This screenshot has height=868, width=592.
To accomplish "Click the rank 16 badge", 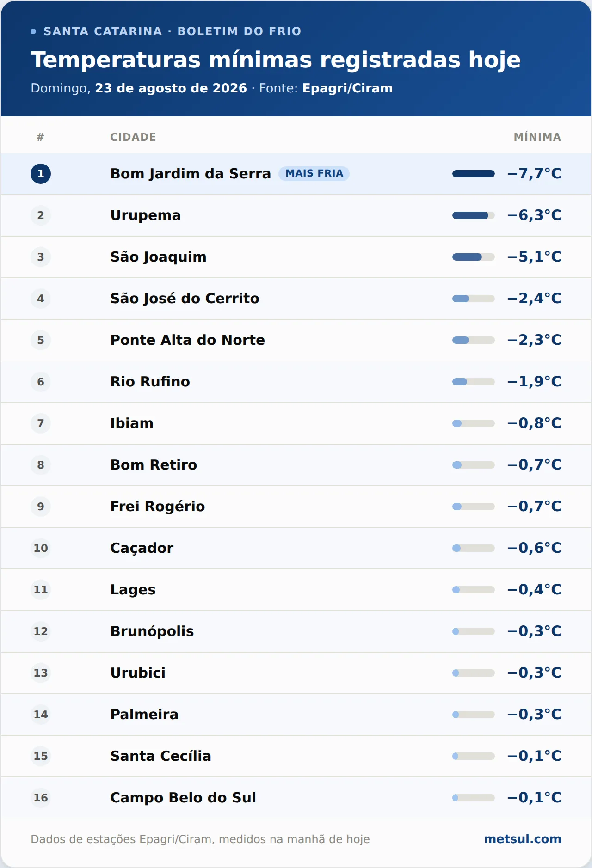I will pos(41,798).
